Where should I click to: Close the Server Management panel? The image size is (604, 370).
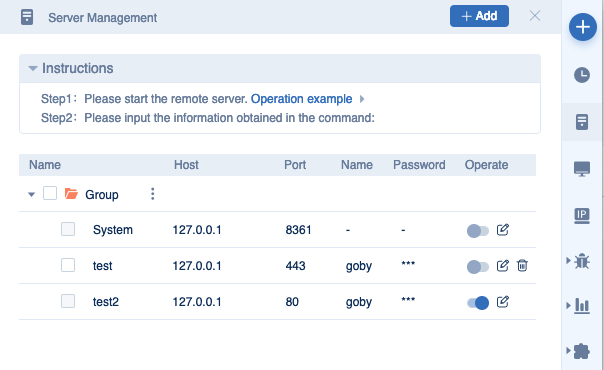535,16
